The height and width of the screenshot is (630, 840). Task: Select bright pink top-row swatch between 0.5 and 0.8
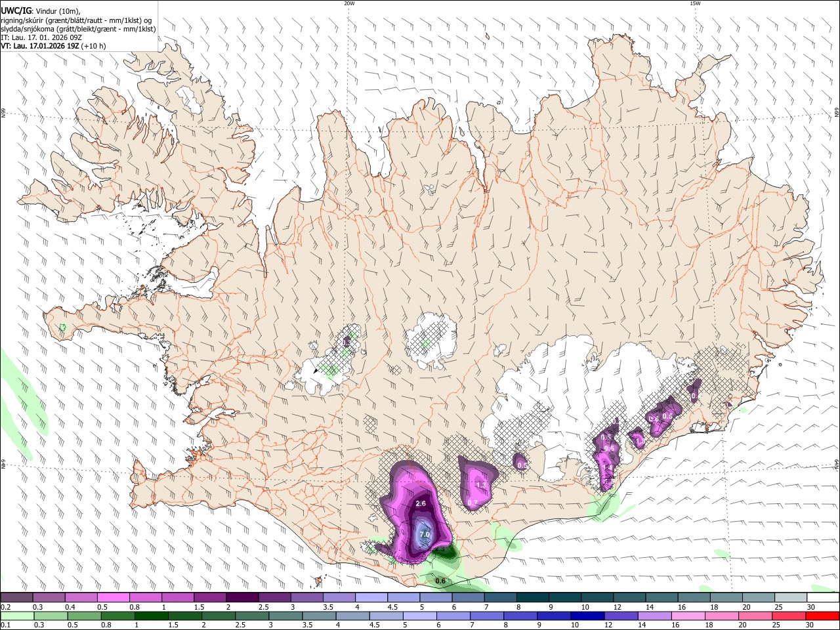(113, 597)
